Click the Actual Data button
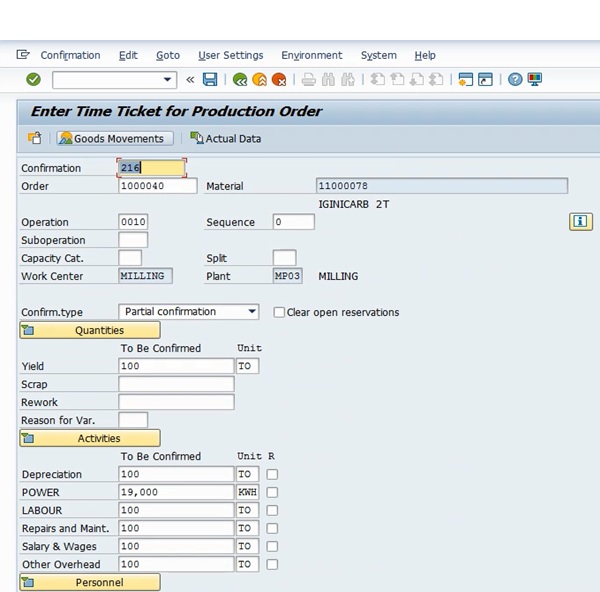 click(226, 138)
